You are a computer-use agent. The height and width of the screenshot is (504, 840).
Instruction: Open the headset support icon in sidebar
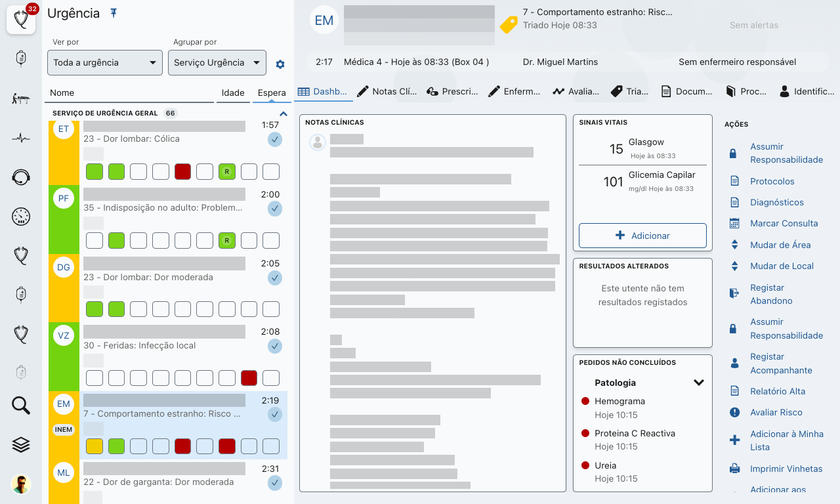point(21,177)
